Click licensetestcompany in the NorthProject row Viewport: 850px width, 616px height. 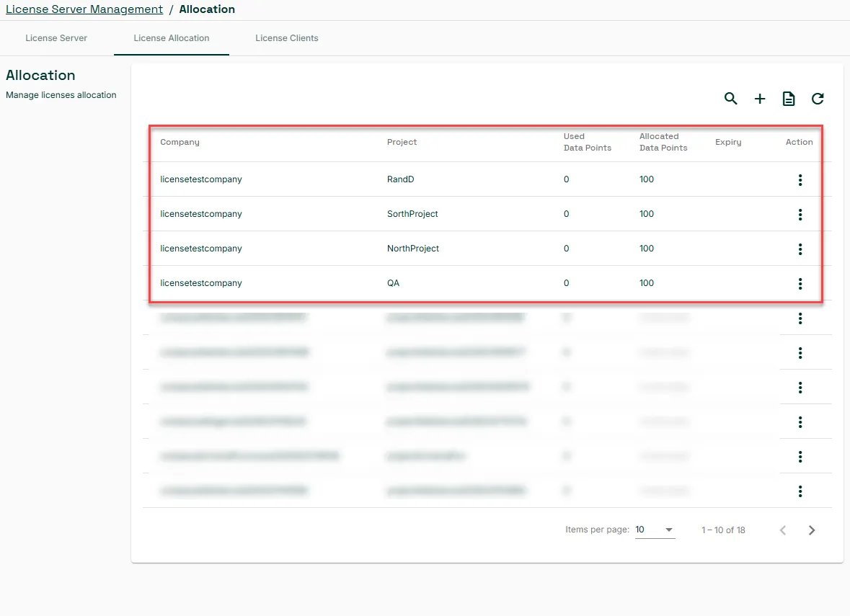point(201,249)
